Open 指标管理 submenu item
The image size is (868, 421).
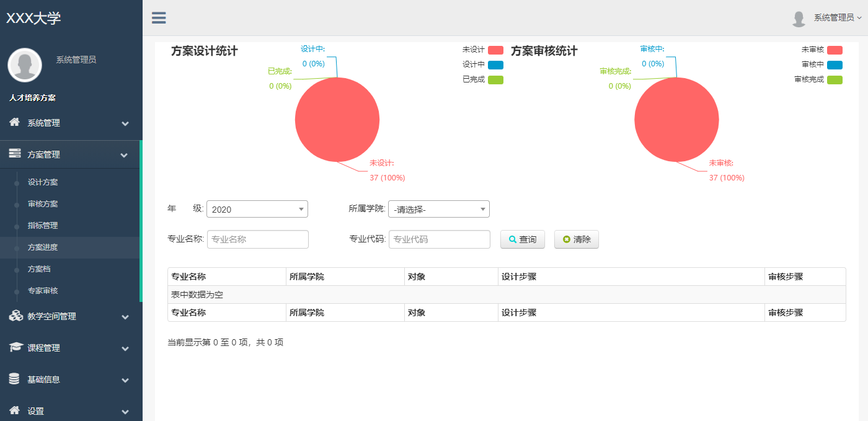[x=43, y=226]
